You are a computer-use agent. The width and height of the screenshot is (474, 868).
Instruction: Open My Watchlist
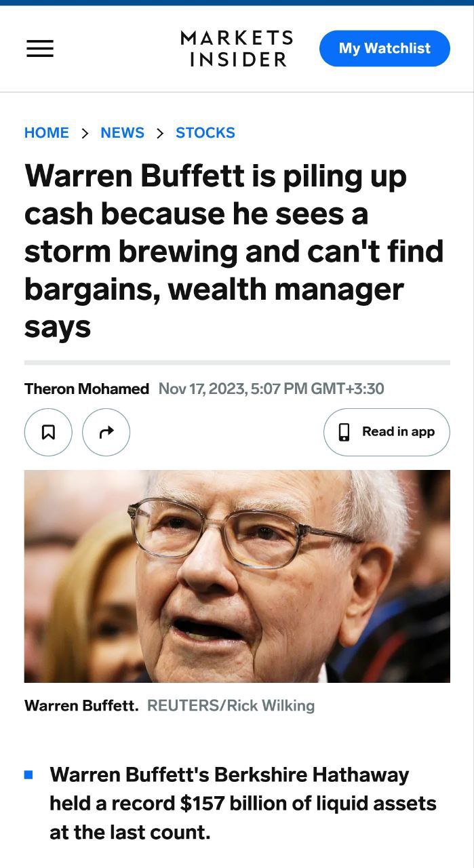(x=384, y=48)
